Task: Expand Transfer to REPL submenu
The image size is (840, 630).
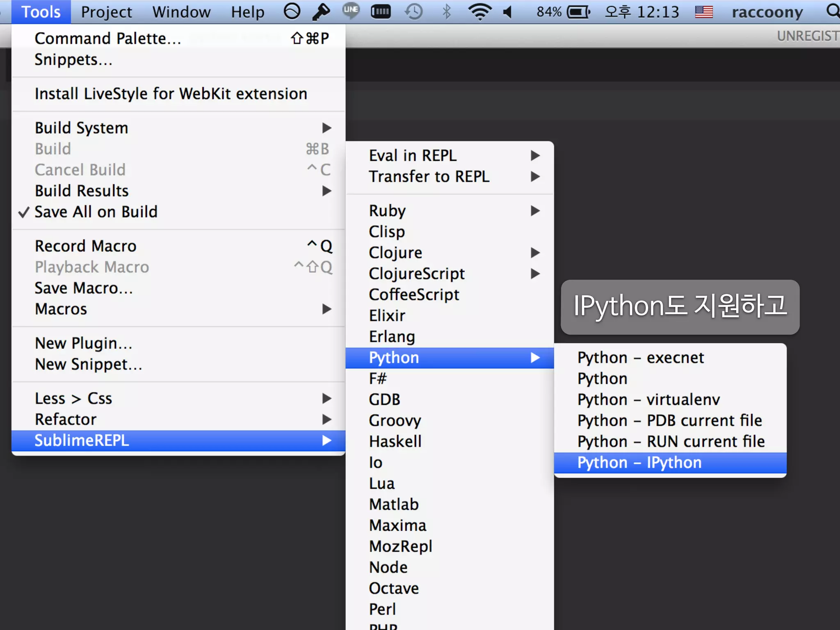Action: 450,176
